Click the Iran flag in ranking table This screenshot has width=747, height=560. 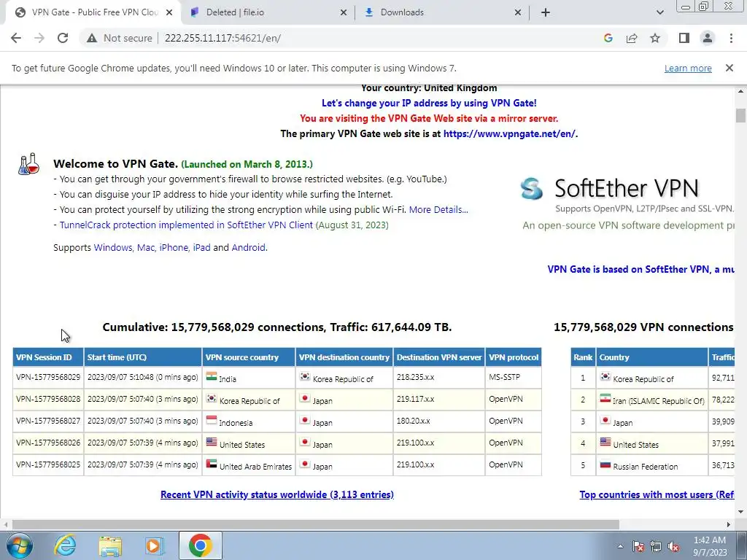[x=605, y=398]
